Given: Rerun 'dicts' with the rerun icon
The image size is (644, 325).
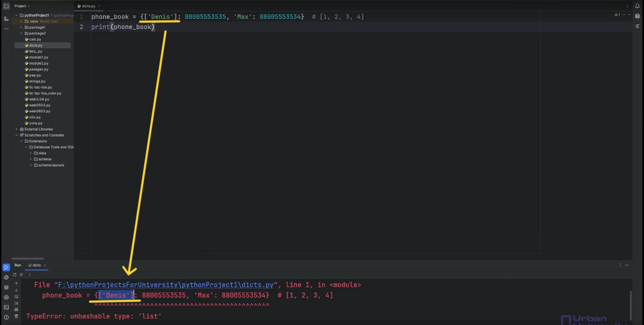Looking at the screenshot, I should pyautogui.click(x=15, y=275).
